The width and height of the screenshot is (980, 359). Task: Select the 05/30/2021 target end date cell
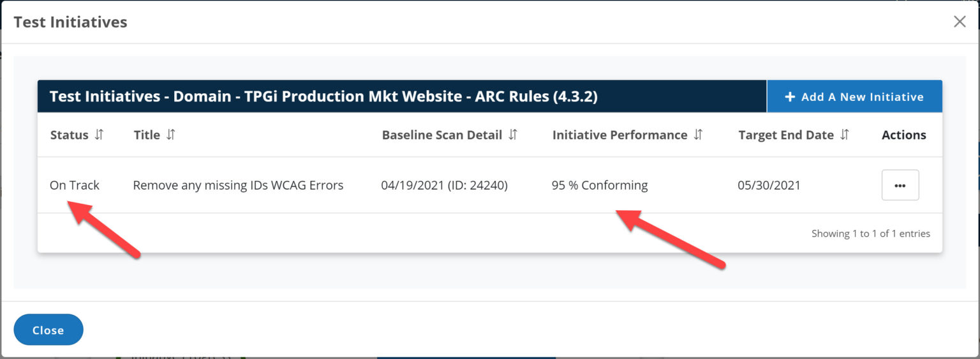769,185
